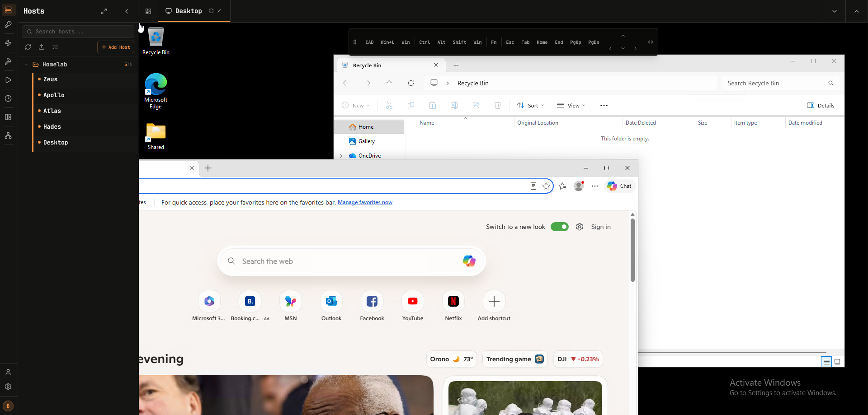Click the Microsoft Edge desktop shortcut

point(156,91)
